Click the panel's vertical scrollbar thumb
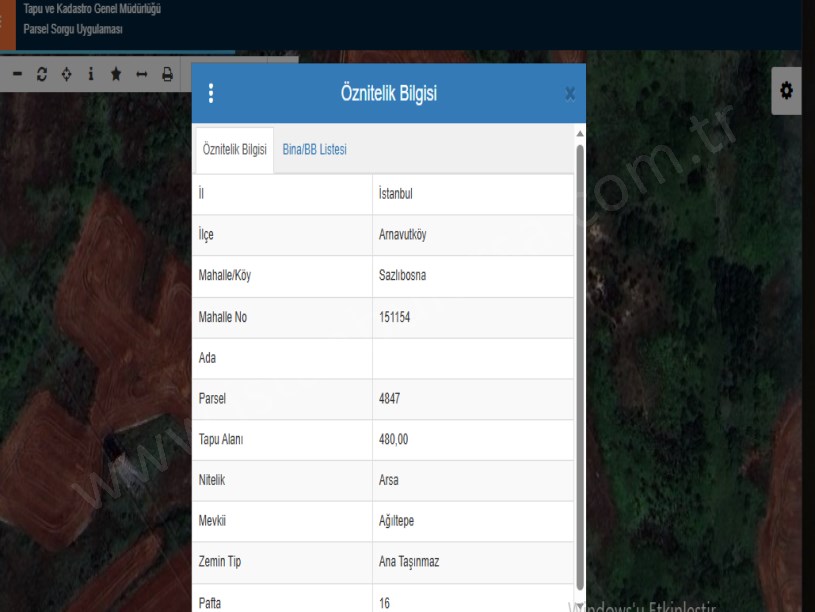The height and width of the screenshot is (612, 815). [578, 360]
